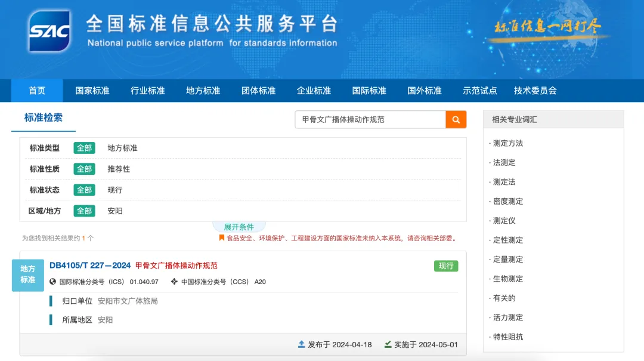Viewport: 644px width, 361px height.
Task: Select 国际标准 in navigation bar
Action: pyautogui.click(x=369, y=91)
